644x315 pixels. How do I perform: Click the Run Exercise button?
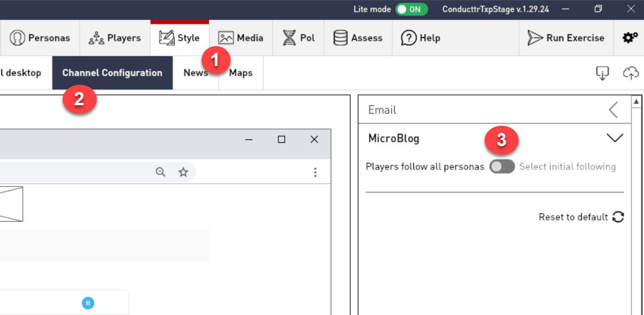[x=566, y=38]
